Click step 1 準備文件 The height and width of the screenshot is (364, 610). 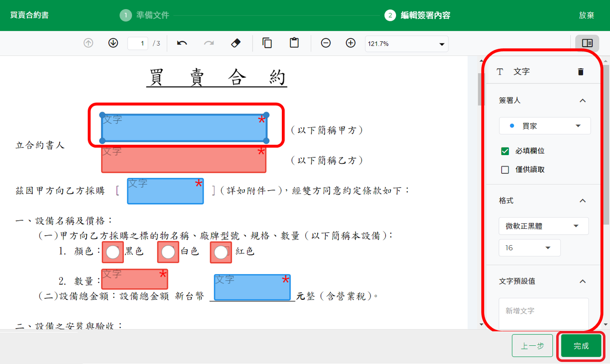click(144, 15)
